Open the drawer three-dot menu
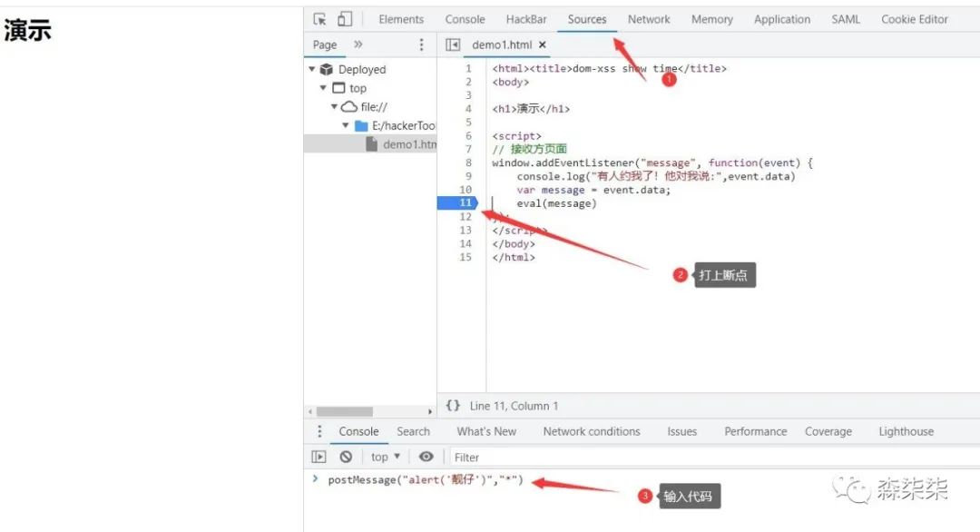Image resolution: width=980 pixels, height=532 pixels. [x=319, y=431]
